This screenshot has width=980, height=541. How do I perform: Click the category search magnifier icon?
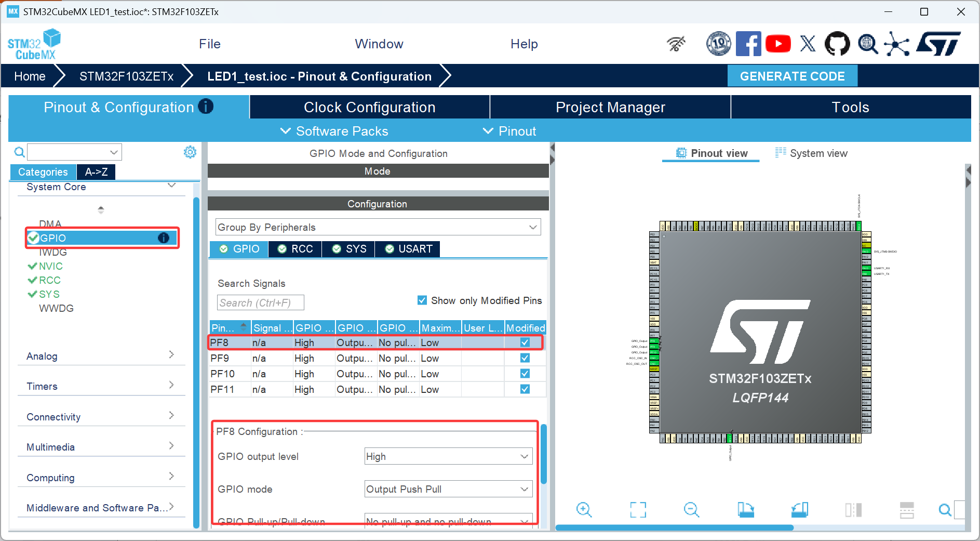[x=19, y=152]
